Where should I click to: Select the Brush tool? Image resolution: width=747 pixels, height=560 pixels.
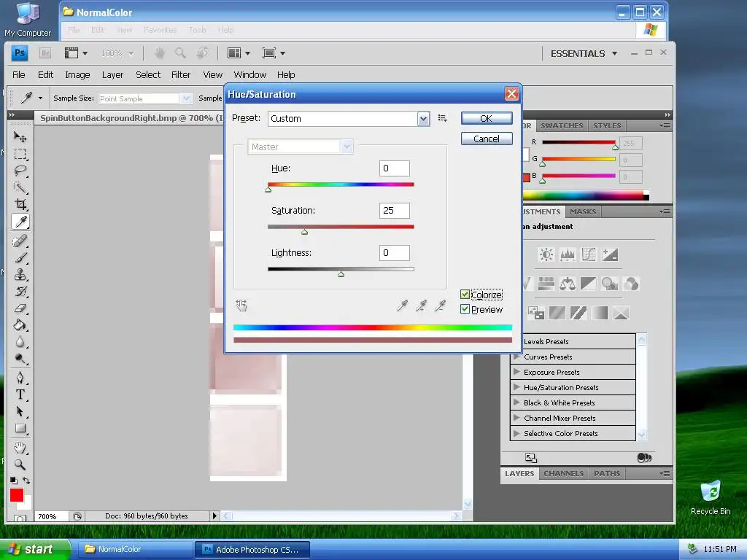(20, 257)
